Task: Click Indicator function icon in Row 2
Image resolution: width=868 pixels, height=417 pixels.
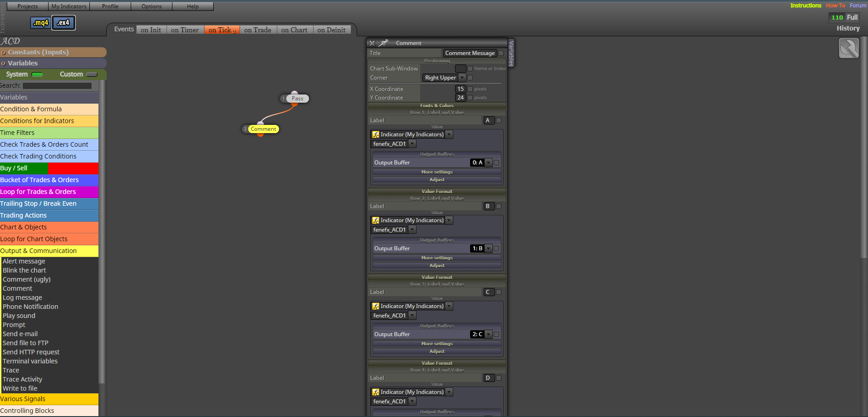Action: [376, 220]
